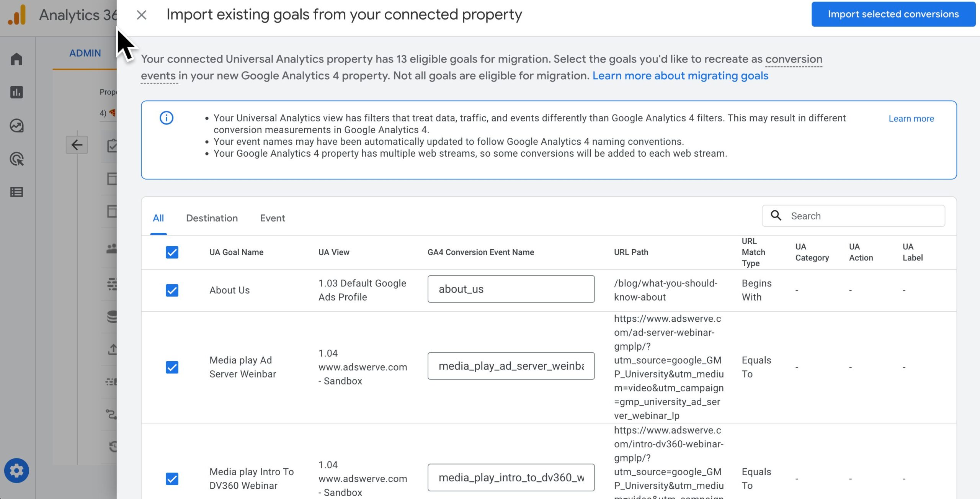Click the Home icon in left sidebar

pyautogui.click(x=16, y=59)
